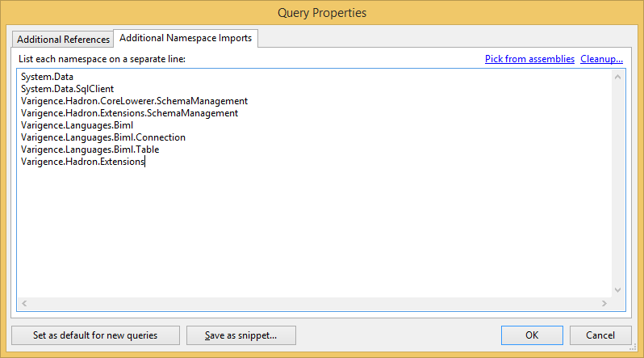Click the horizontal scrollbar left arrow
Screen dimensions: 644x358
(x=24, y=303)
